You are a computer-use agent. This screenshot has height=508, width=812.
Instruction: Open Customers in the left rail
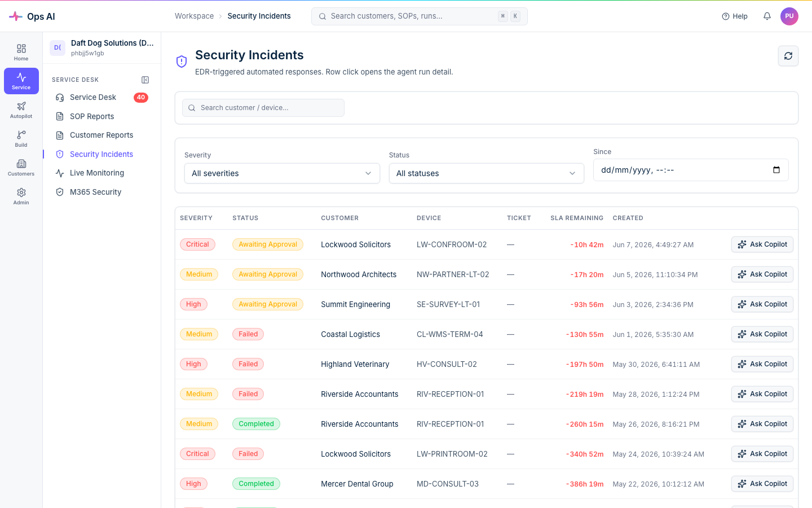point(21,167)
